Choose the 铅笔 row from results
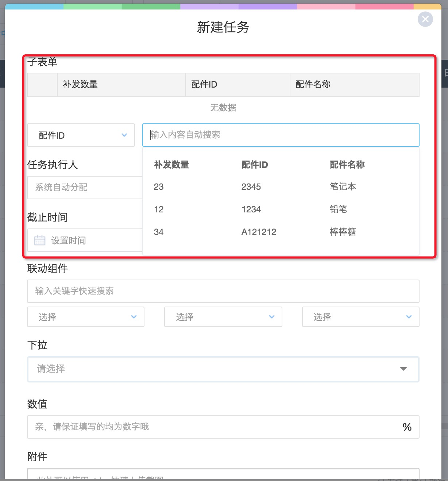 (x=280, y=209)
